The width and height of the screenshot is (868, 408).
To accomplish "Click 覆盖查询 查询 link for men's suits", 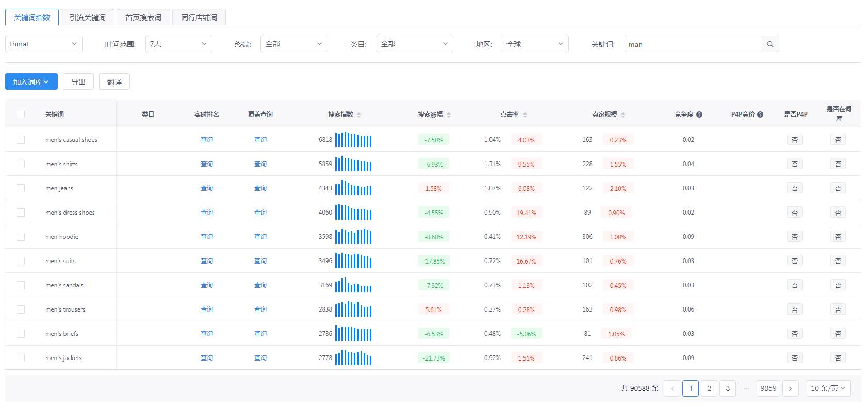I will [x=260, y=261].
